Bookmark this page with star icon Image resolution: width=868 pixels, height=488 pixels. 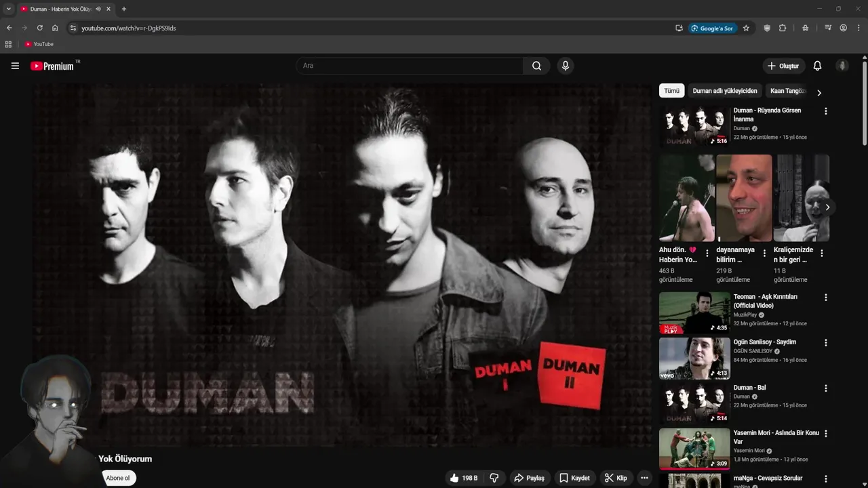click(x=746, y=28)
